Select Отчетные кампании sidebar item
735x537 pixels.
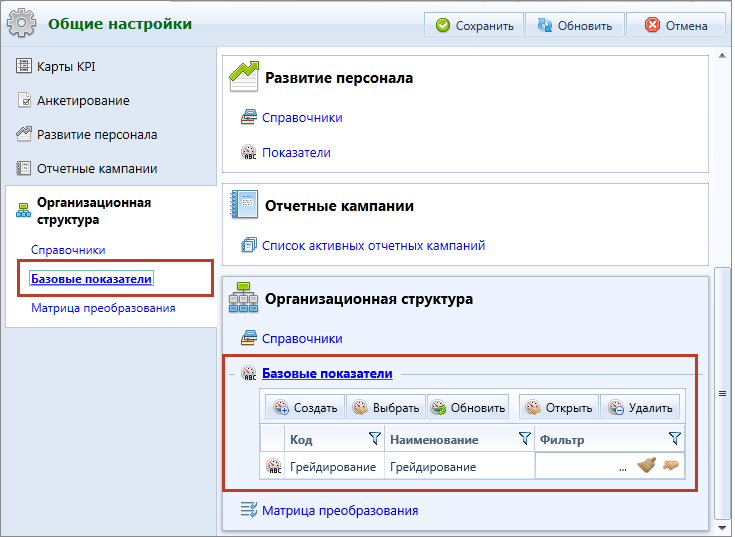pyautogui.click(x=97, y=169)
